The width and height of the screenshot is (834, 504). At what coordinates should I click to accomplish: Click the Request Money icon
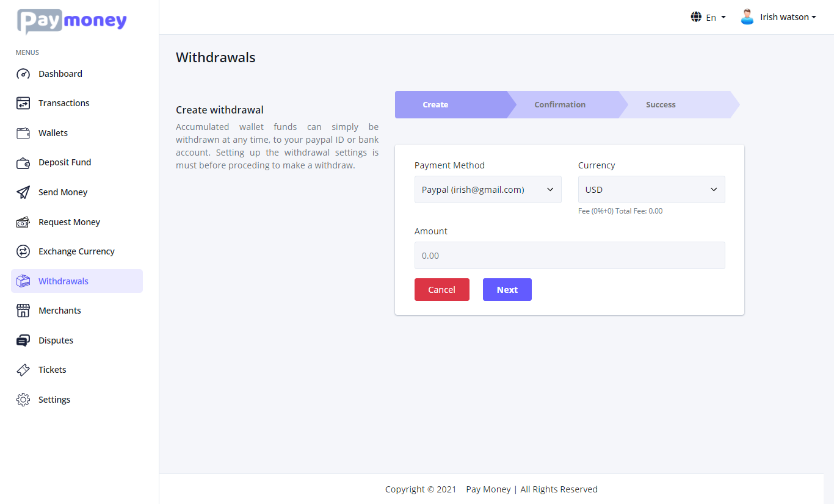click(x=23, y=221)
